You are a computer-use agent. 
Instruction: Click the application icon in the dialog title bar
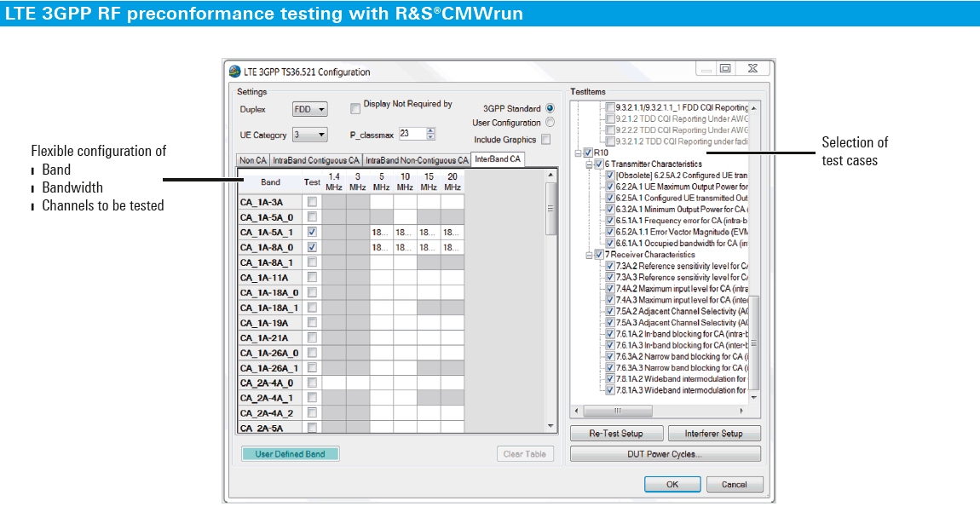[x=235, y=72]
